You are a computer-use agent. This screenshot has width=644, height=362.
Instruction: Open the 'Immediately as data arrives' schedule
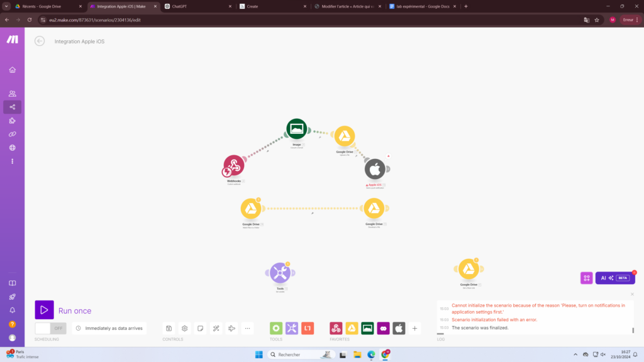coord(111,328)
